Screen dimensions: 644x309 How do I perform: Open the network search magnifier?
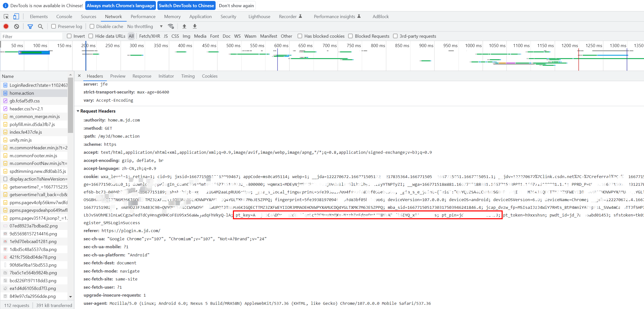(x=40, y=26)
